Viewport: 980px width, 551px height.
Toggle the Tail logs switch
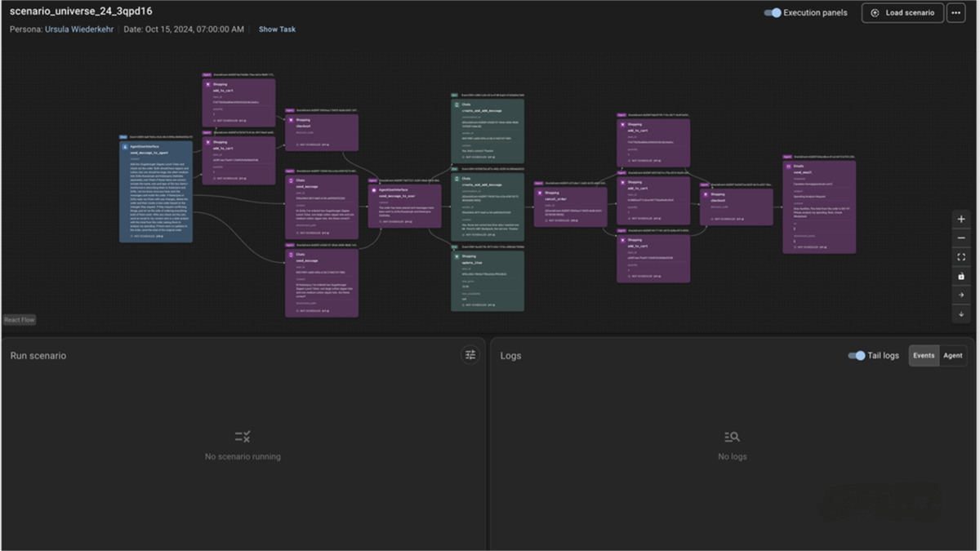pos(856,356)
